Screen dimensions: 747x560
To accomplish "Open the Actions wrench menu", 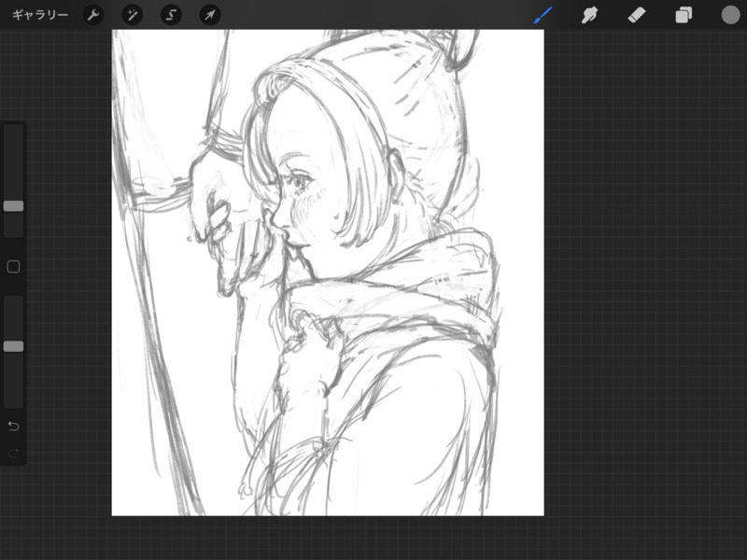I will point(93,15).
